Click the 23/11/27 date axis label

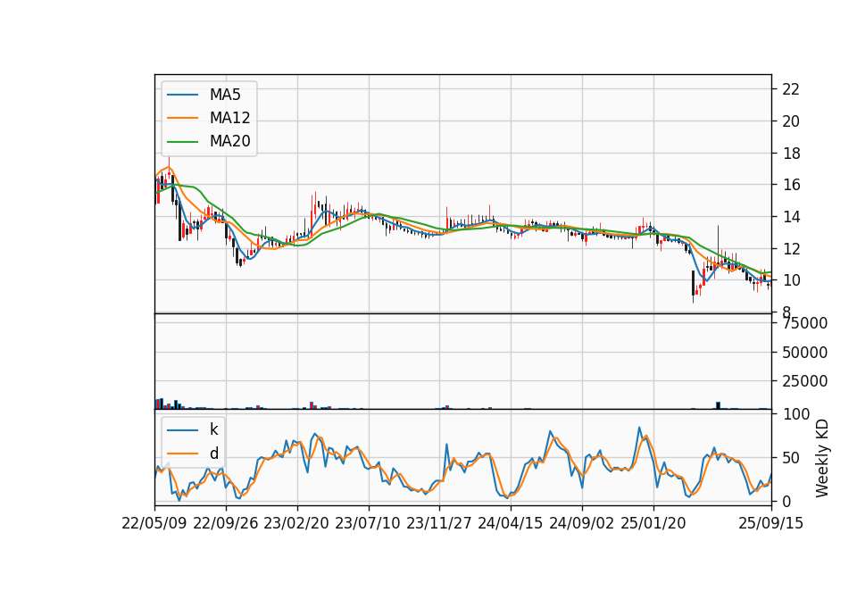(439, 523)
